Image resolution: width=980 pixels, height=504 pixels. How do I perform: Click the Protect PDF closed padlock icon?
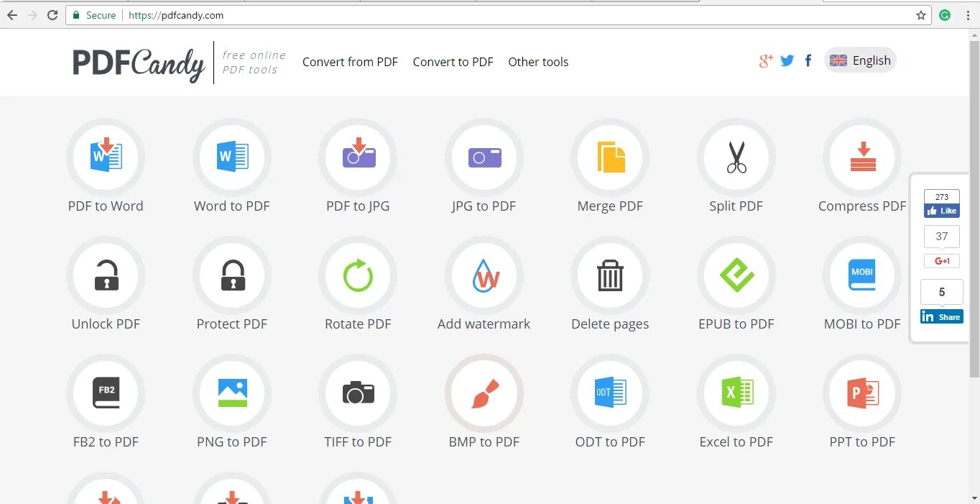tap(232, 275)
